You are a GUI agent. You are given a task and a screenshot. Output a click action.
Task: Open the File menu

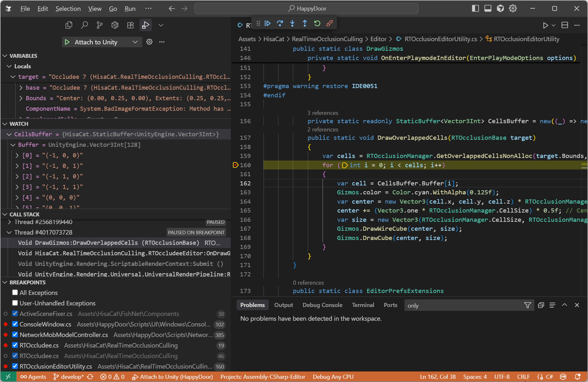click(25, 9)
